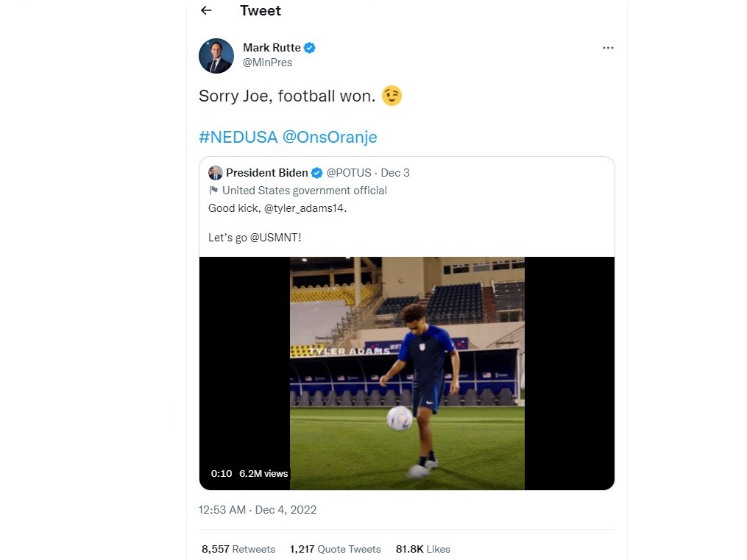Click Mark Rutte's profile picture
Screen dimensions: 747x560
pyautogui.click(x=216, y=56)
